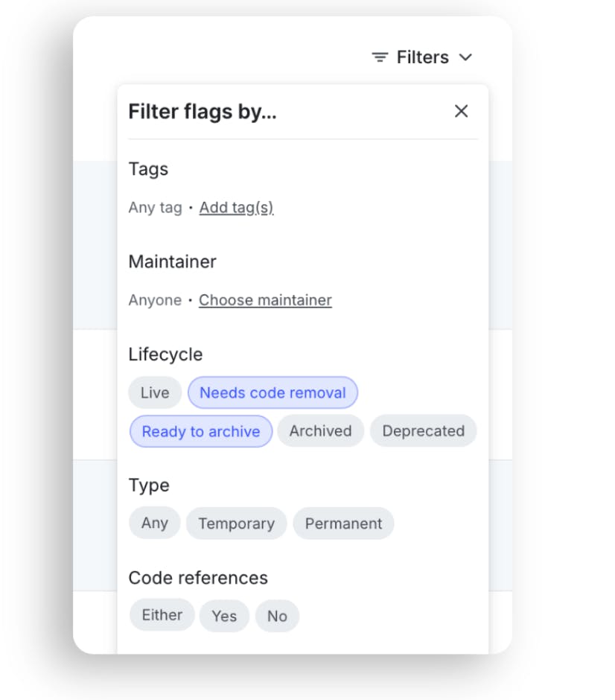Expand the Filters dropdown chevron
This screenshot has width=615, height=700.
(466, 57)
